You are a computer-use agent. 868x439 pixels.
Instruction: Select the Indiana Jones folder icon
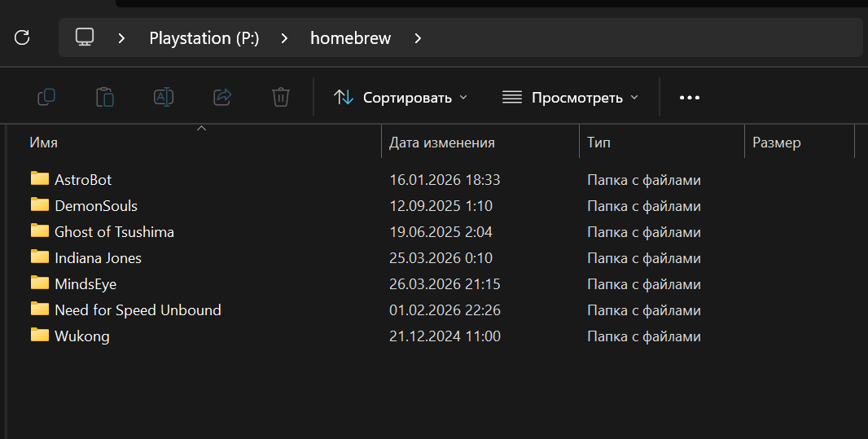coord(39,257)
